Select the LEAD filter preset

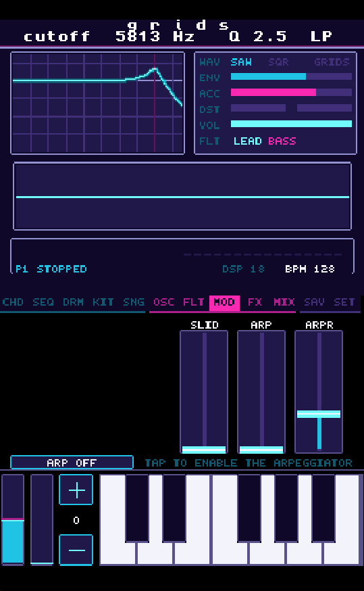(x=248, y=141)
